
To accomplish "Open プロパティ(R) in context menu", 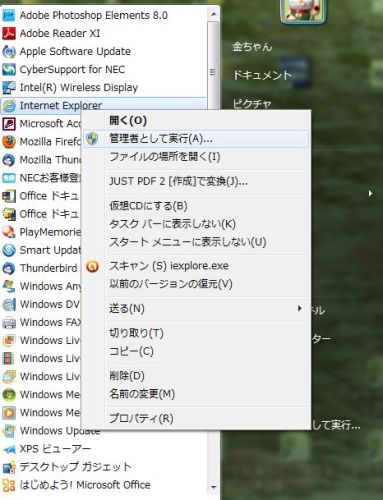I will pyautogui.click(x=196, y=418).
